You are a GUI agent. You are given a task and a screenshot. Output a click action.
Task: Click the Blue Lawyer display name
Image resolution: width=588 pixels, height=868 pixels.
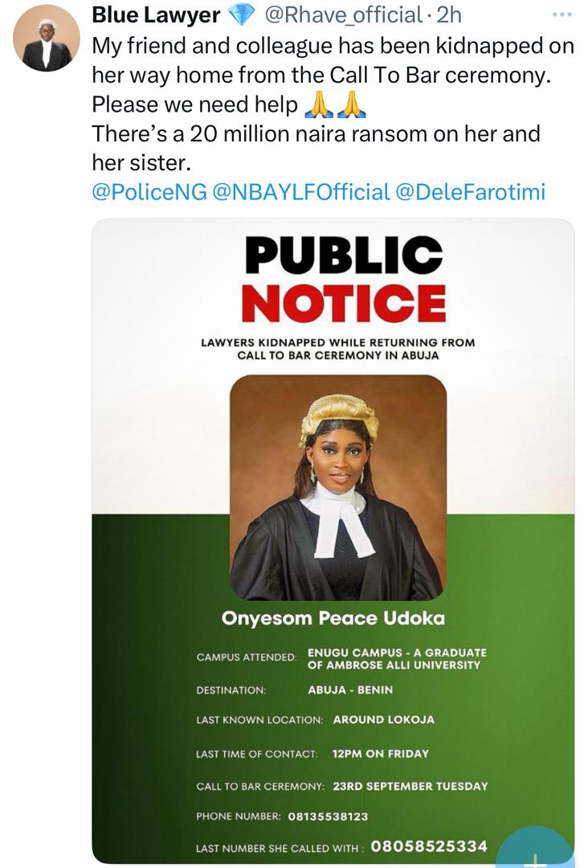[x=156, y=15]
